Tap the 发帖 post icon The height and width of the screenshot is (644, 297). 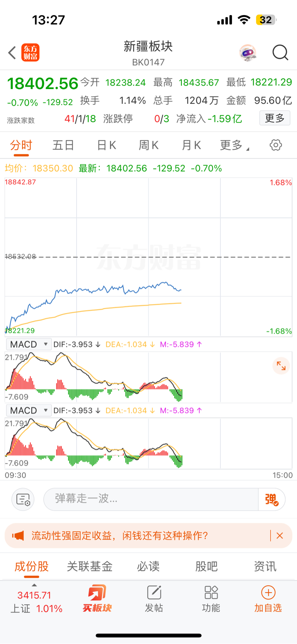154,599
